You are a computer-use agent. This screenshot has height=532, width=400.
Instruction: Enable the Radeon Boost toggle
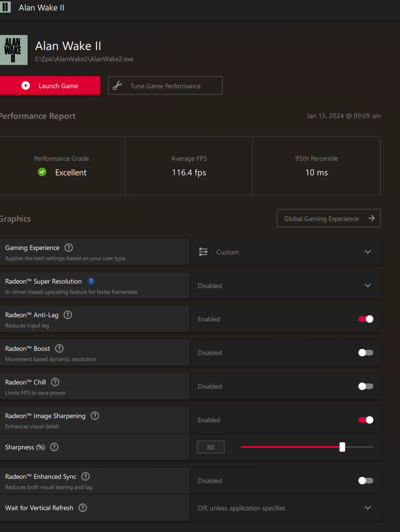[366, 353]
